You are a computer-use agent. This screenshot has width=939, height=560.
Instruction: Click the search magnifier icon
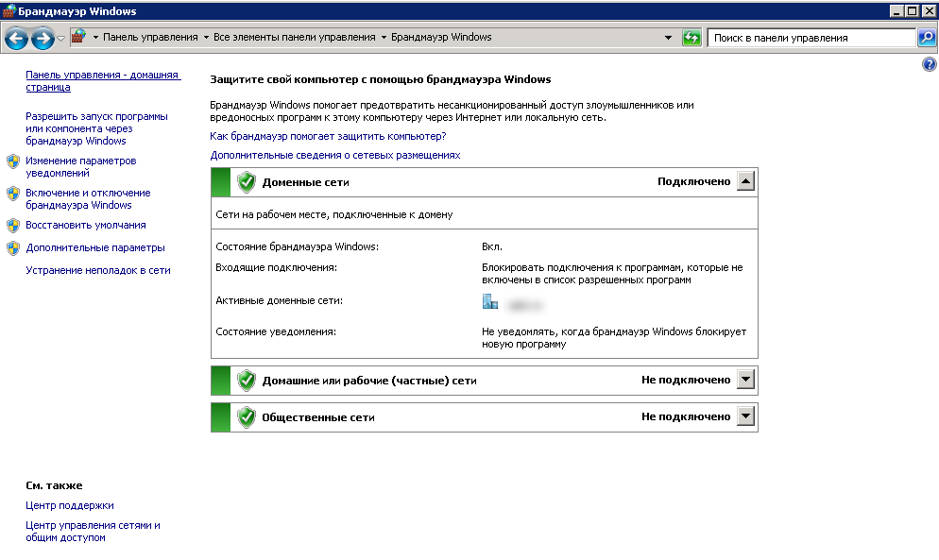point(927,38)
